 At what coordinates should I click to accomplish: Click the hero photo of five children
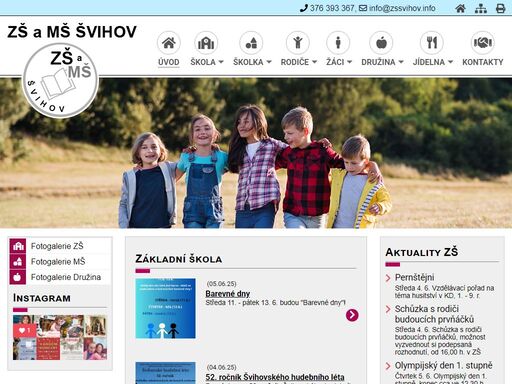coord(256,153)
